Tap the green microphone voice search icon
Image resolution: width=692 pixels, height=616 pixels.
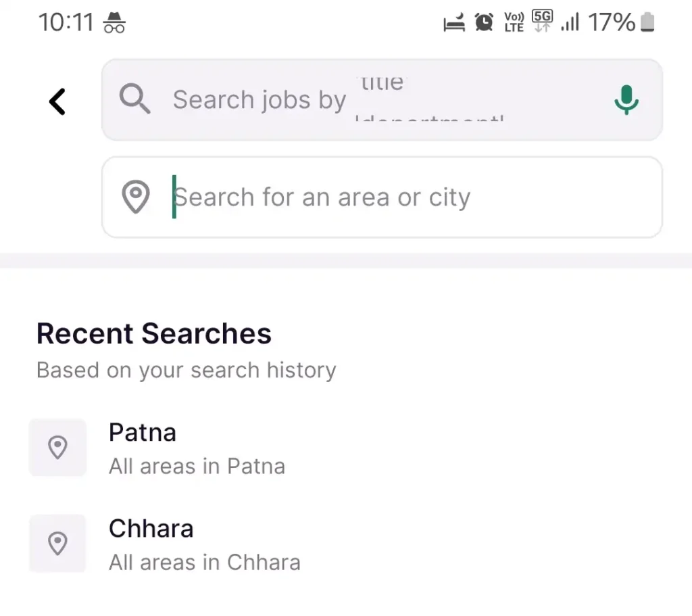point(626,100)
